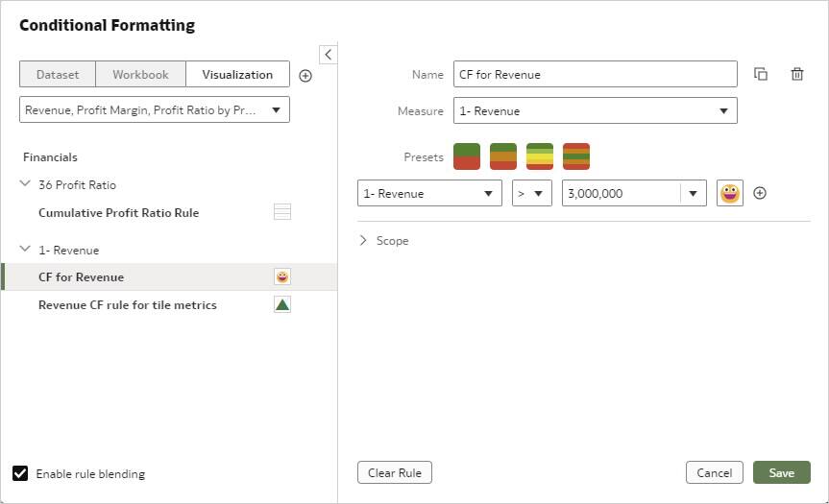Open the comparison operator dropdown
829x504 pixels.
click(531, 193)
